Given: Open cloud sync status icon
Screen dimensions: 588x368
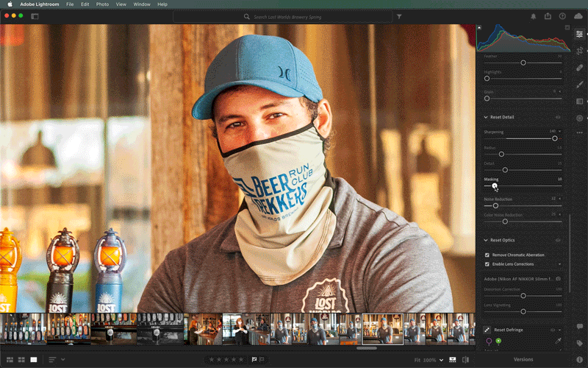Looking at the screenshot, I should coord(578,16).
